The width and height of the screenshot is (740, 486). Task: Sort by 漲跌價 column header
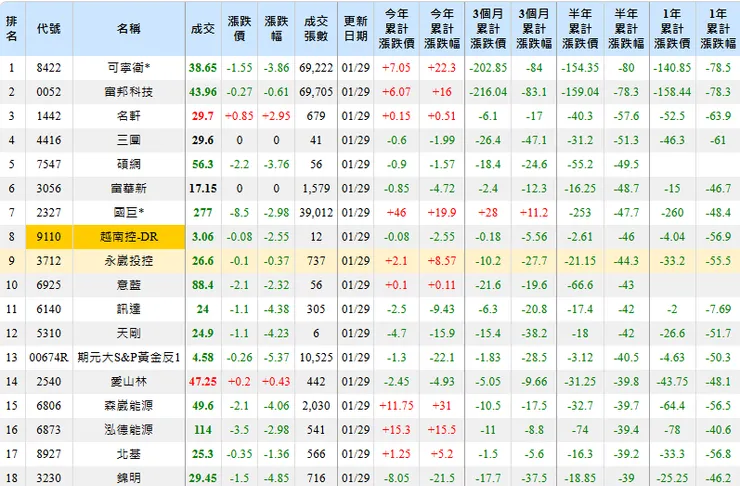[x=239, y=28]
